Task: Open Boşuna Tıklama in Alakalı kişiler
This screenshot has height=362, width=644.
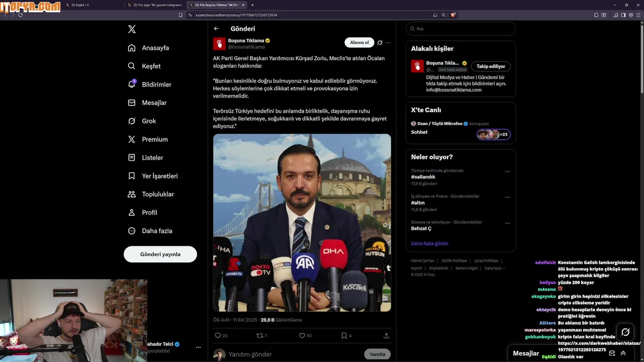Action: tap(443, 63)
